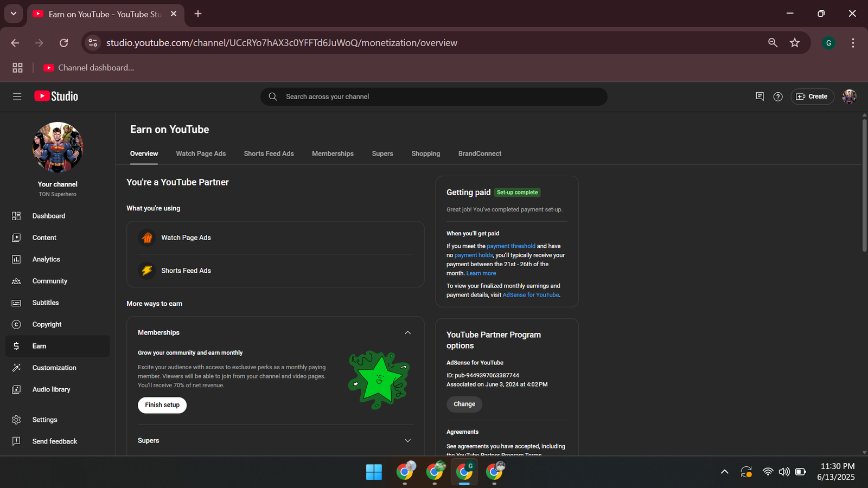Select the Overview tab
This screenshot has height=488, width=868.
coord(144,153)
